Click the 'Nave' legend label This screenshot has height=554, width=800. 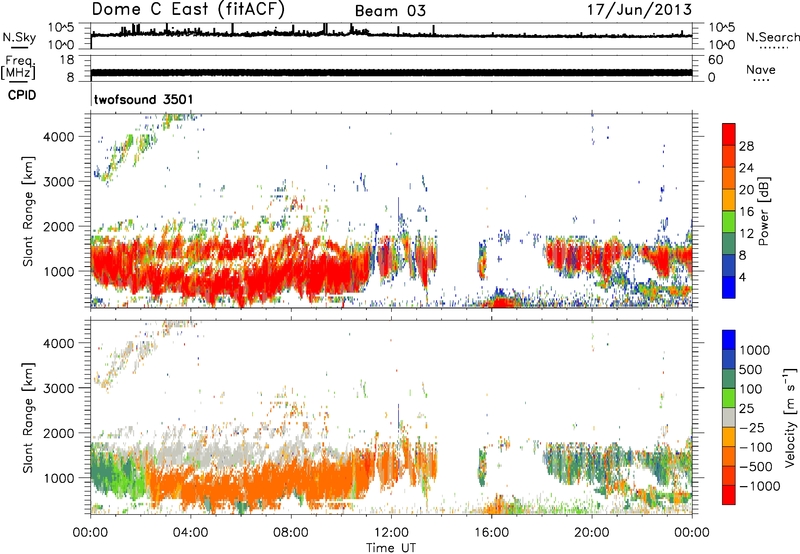click(761, 70)
